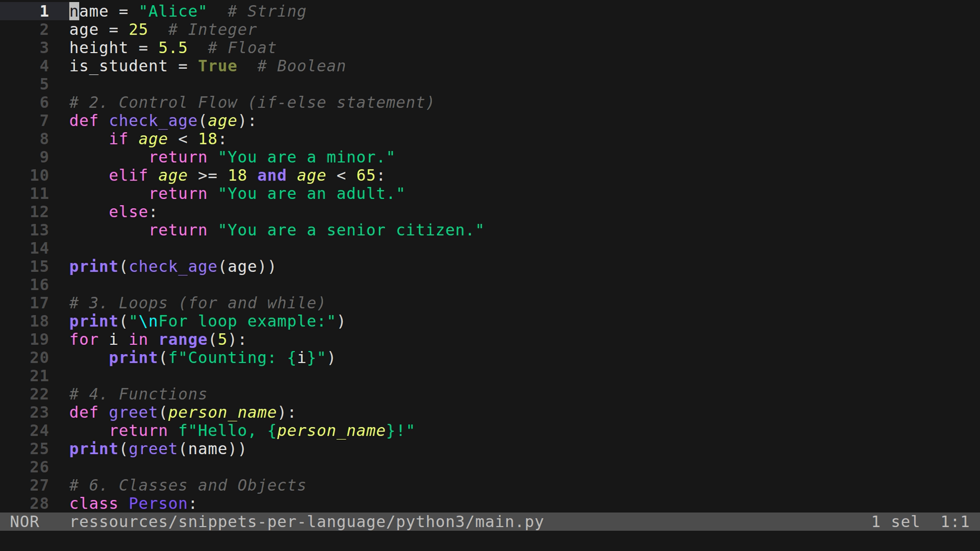Click line number 14 in the gutter
980x551 pixels.
click(39, 248)
